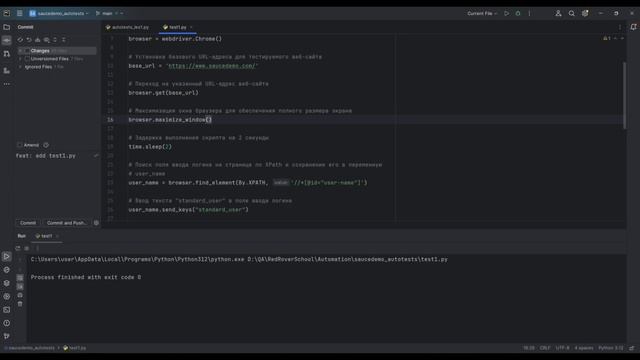Open the saucedemo.com URL link in code
The image size is (640, 360).
point(211,66)
